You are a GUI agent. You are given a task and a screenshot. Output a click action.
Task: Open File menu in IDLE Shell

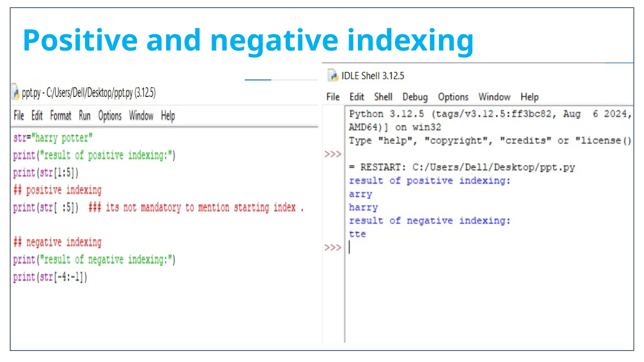coord(333,97)
